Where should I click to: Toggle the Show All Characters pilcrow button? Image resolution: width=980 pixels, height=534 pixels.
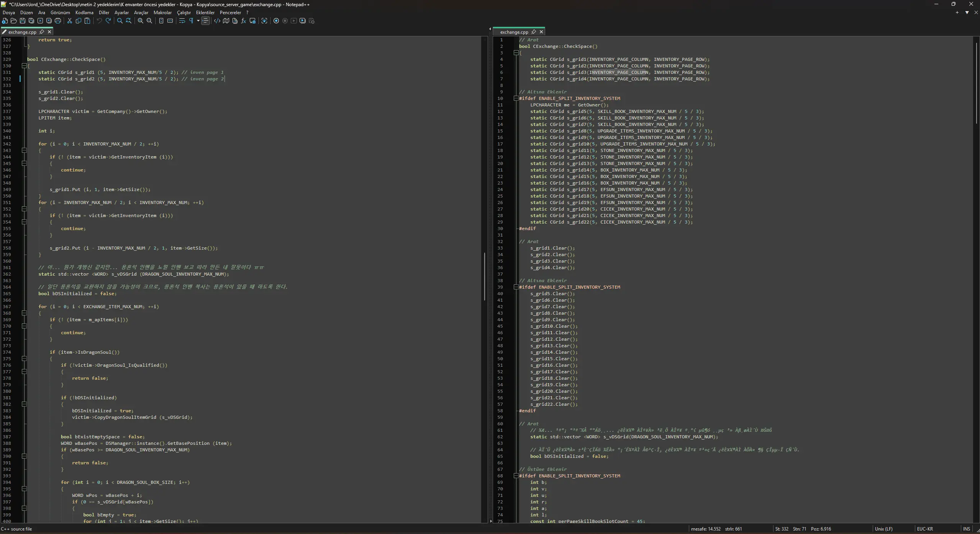click(191, 21)
